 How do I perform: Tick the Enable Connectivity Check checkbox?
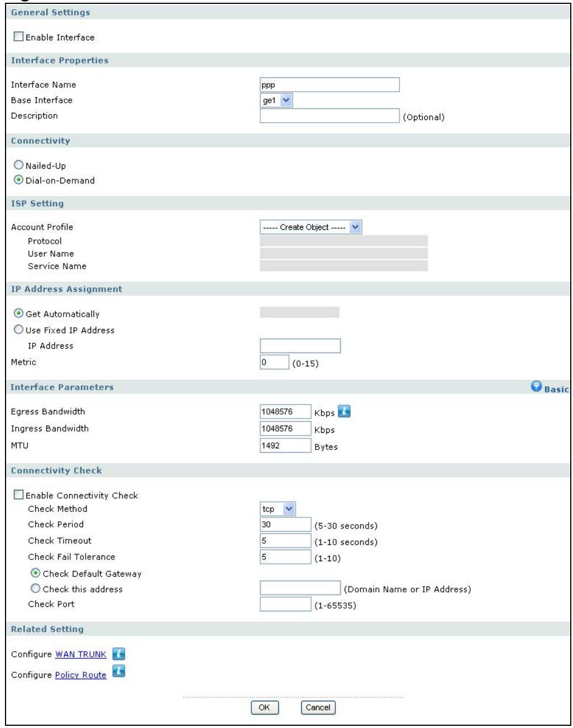[x=19, y=495]
